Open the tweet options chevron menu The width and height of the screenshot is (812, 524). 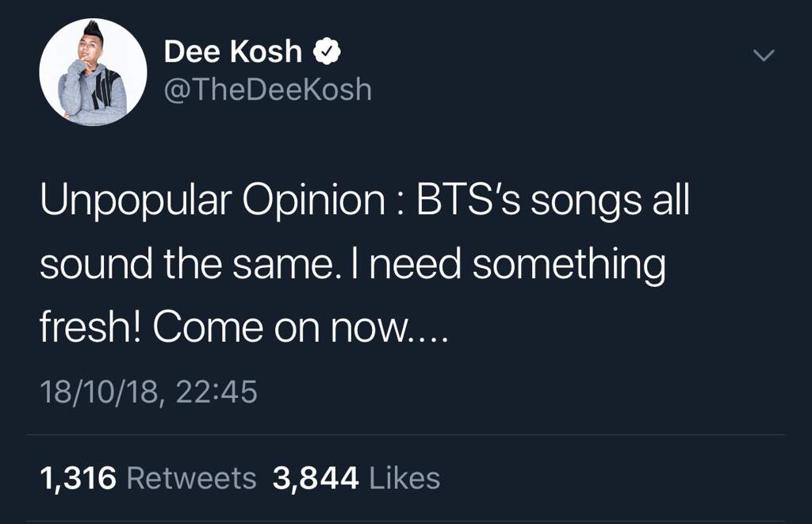(764, 55)
